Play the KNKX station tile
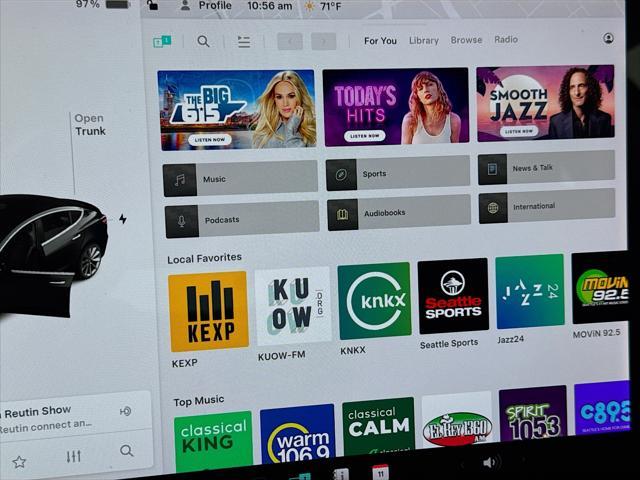The width and height of the screenshot is (640, 480). click(374, 301)
